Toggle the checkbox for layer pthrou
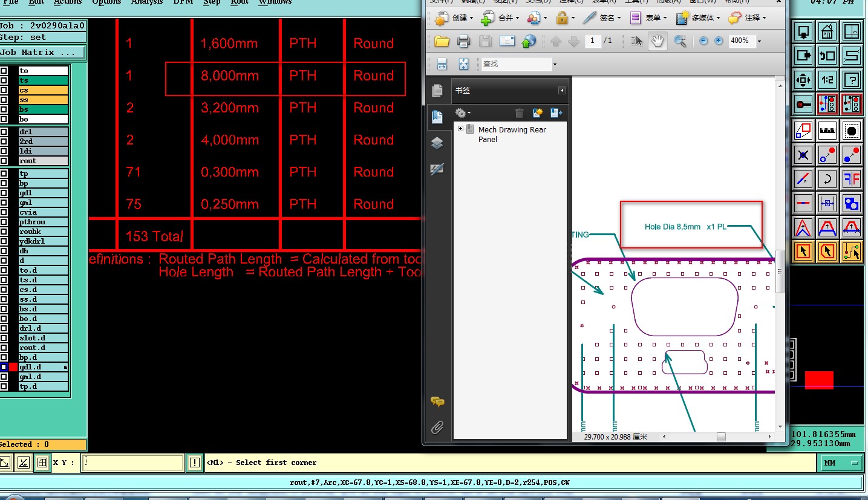The width and height of the screenshot is (868, 500). (x=4, y=222)
